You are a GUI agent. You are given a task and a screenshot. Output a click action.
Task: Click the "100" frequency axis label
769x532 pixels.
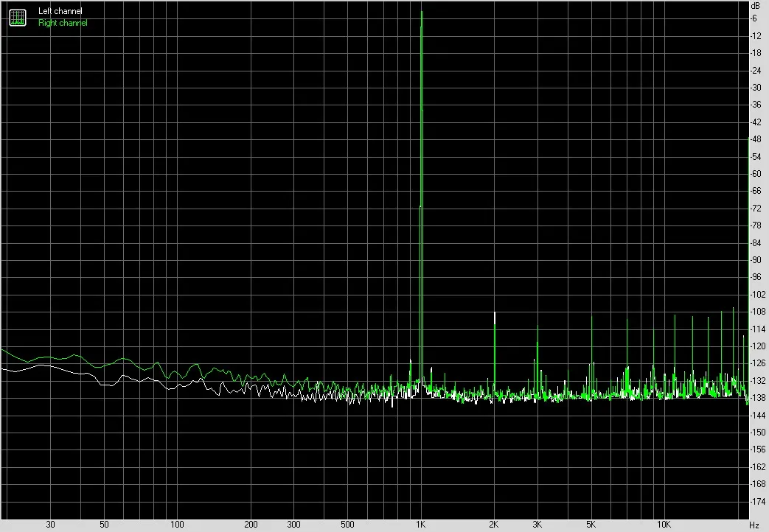[x=177, y=524]
